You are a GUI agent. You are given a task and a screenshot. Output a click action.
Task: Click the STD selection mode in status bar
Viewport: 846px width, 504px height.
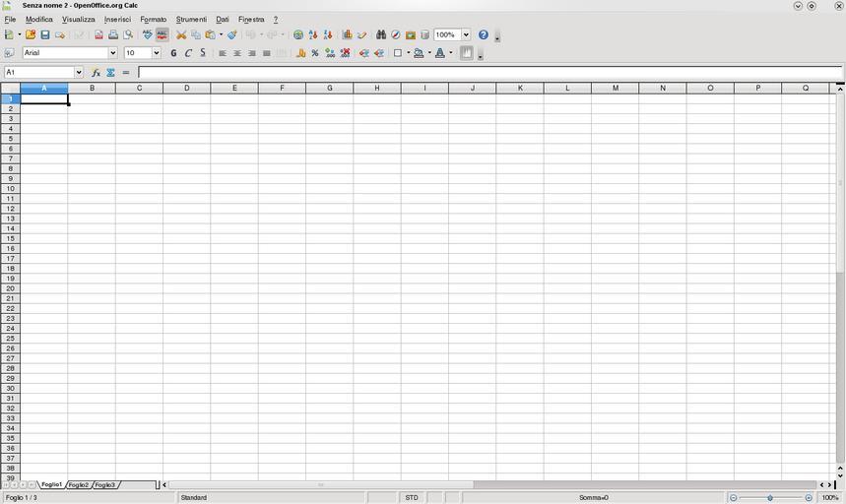412,498
